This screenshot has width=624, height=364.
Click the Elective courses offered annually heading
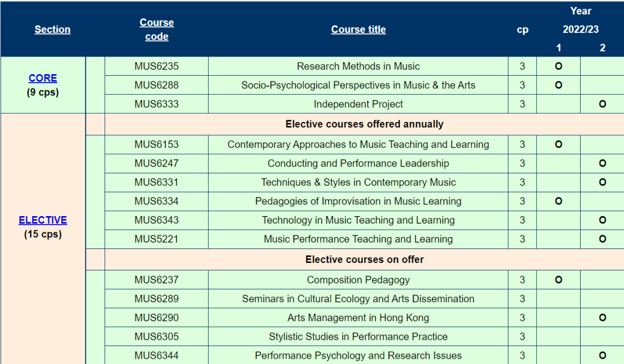365,124
